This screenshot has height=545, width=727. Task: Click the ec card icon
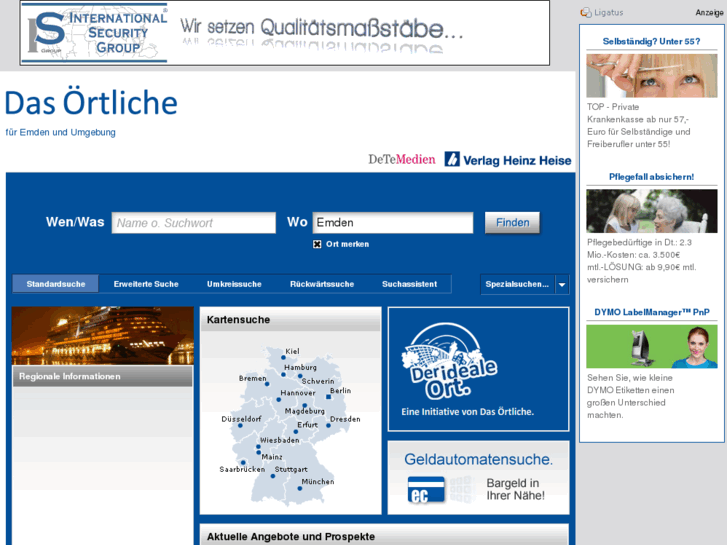pyautogui.click(x=426, y=490)
